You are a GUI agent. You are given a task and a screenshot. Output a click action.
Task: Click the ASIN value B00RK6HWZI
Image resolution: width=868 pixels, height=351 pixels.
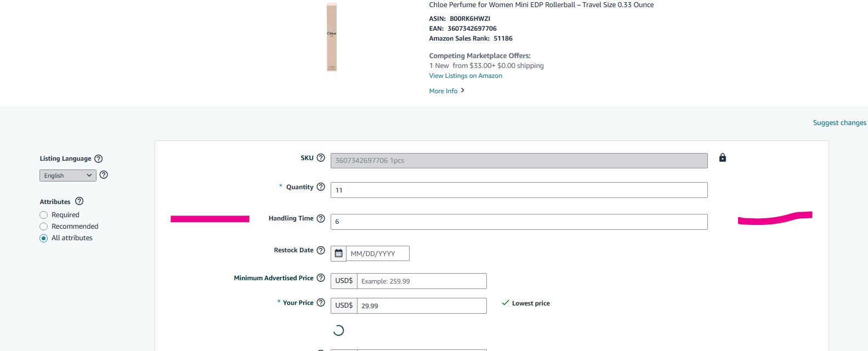point(470,19)
